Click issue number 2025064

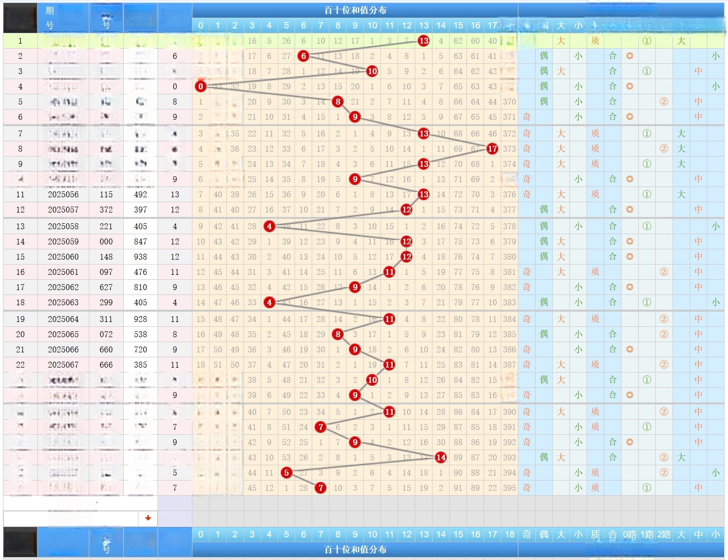pyautogui.click(x=63, y=319)
